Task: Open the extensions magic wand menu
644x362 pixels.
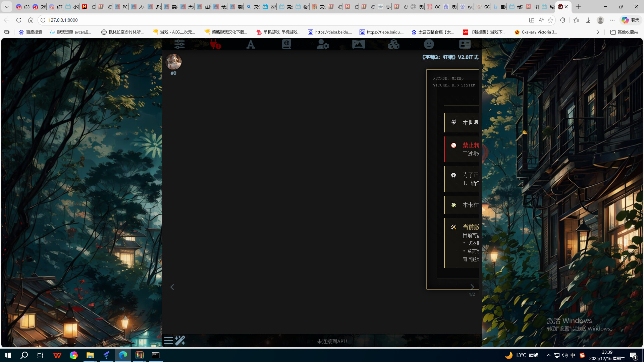Action: 180,341
